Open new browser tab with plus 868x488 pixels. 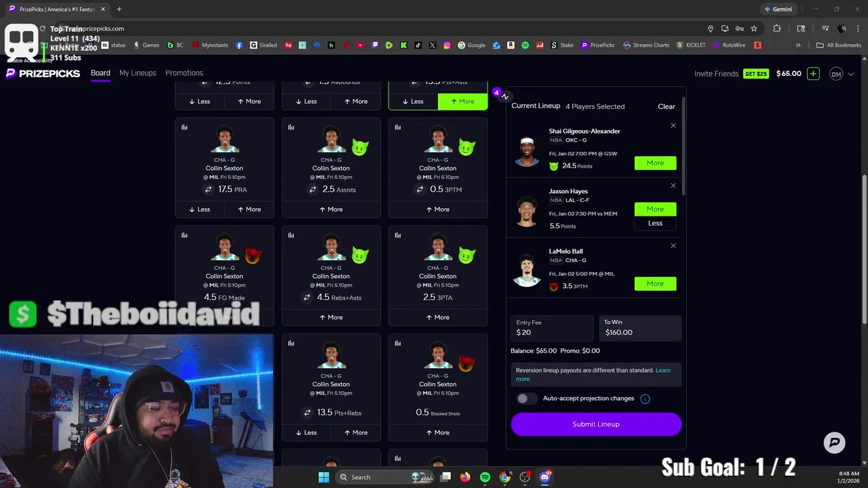coord(119,9)
